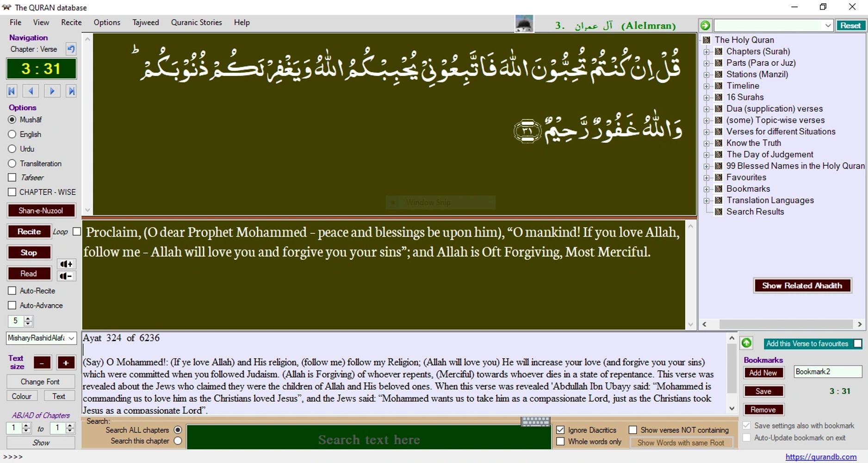Expand the Dua (supplication) verses node
This screenshot has height=463, width=868.
pyautogui.click(x=707, y=109)
